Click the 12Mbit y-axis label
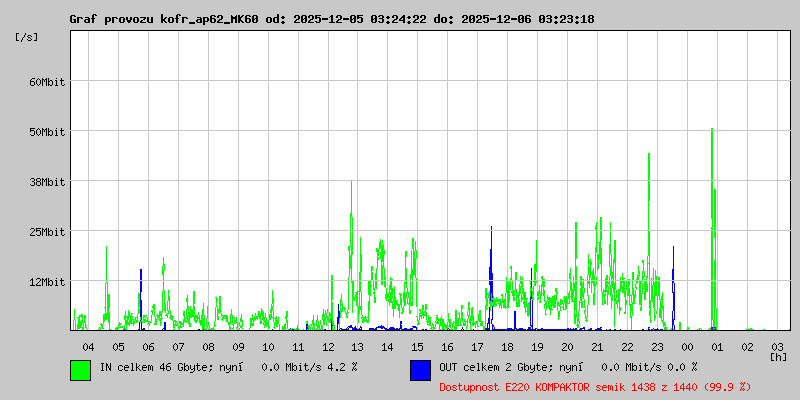 click(x=47, y=282)
